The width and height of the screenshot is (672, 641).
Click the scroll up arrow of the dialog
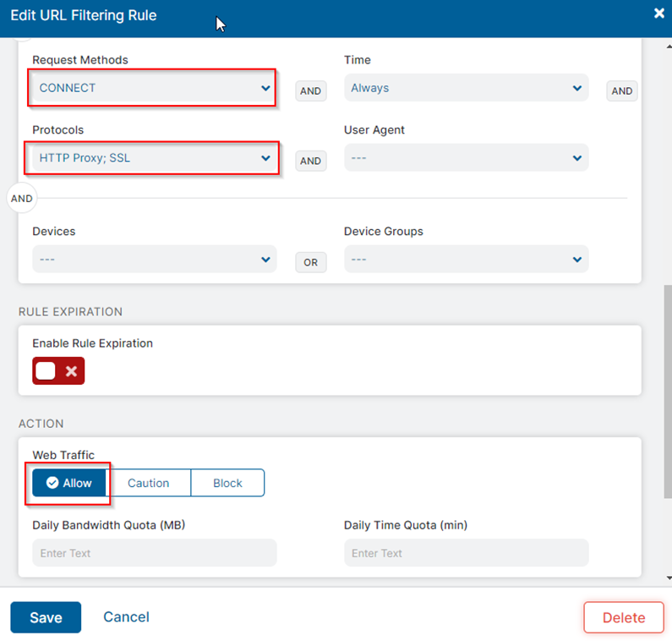(669, 47)
